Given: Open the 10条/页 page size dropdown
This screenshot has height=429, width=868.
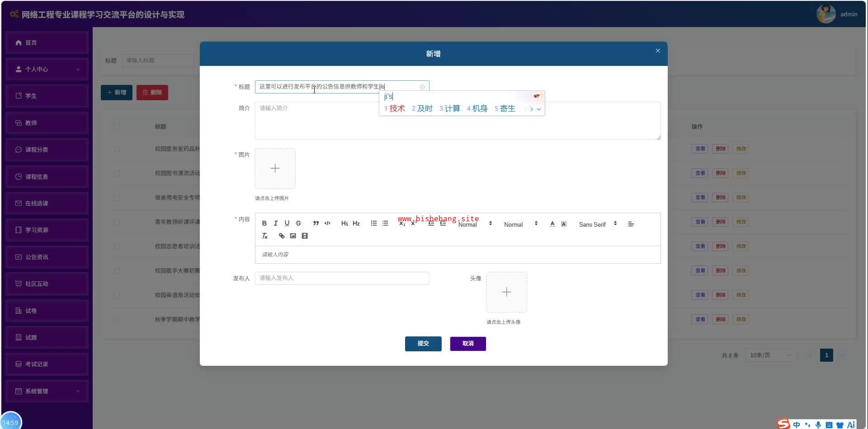Looking at the screenshot, I should [771, 355].
